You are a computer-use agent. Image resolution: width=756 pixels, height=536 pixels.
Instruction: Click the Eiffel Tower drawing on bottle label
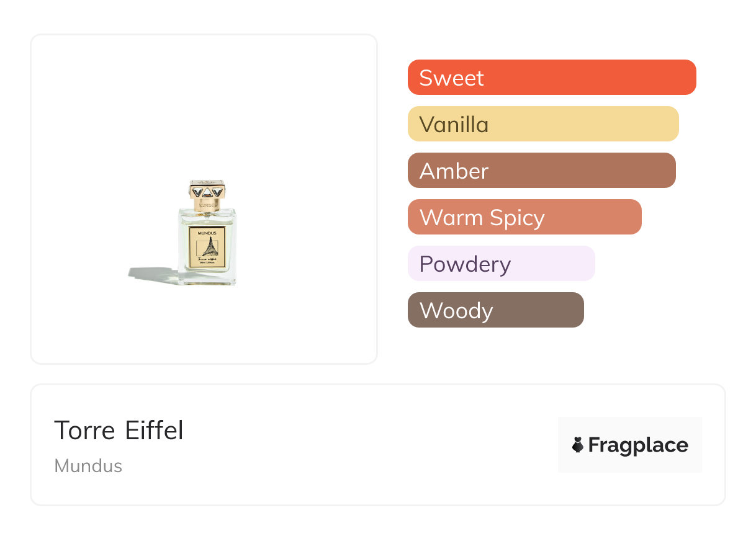click(x=209, y=248)
